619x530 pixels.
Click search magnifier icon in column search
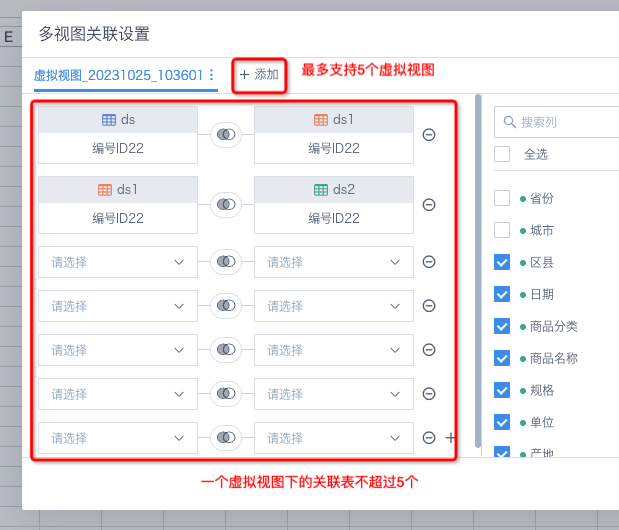tap(510, 122)
